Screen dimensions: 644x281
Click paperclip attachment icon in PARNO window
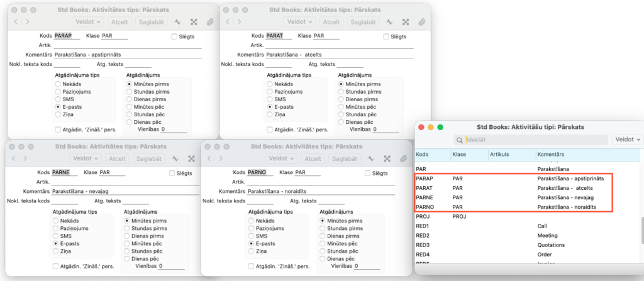tap(404, 158)
